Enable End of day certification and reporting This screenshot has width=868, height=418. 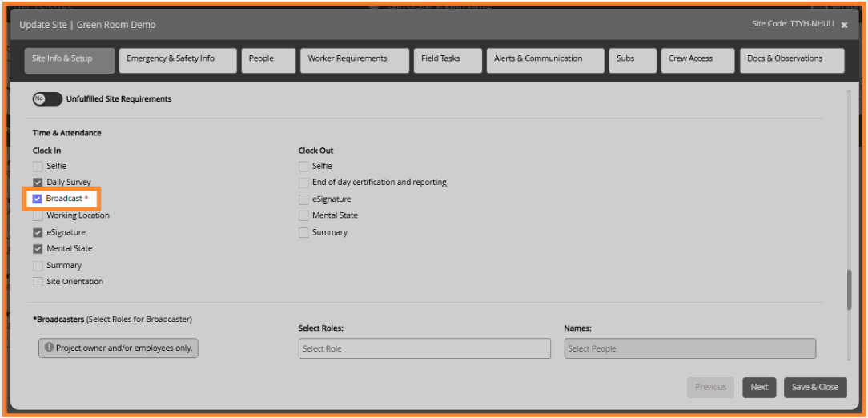[x=303, y=183]
